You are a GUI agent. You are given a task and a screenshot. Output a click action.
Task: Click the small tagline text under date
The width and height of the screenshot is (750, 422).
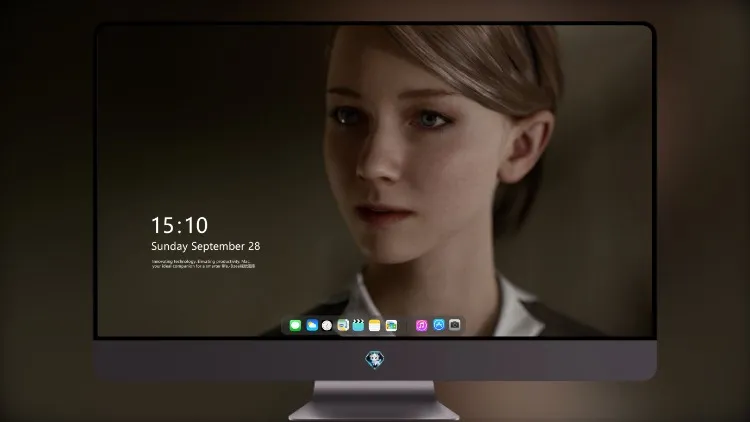tap(203, 264)
